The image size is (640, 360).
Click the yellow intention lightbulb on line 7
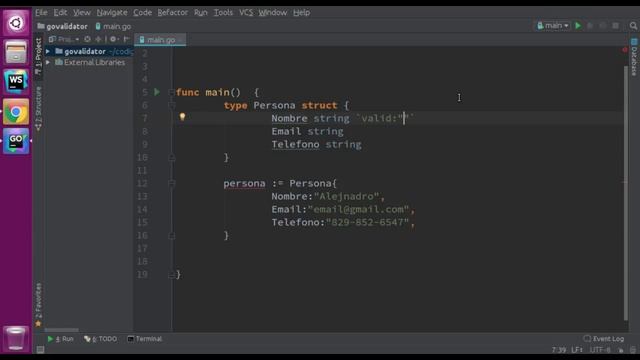click(182, 117)
